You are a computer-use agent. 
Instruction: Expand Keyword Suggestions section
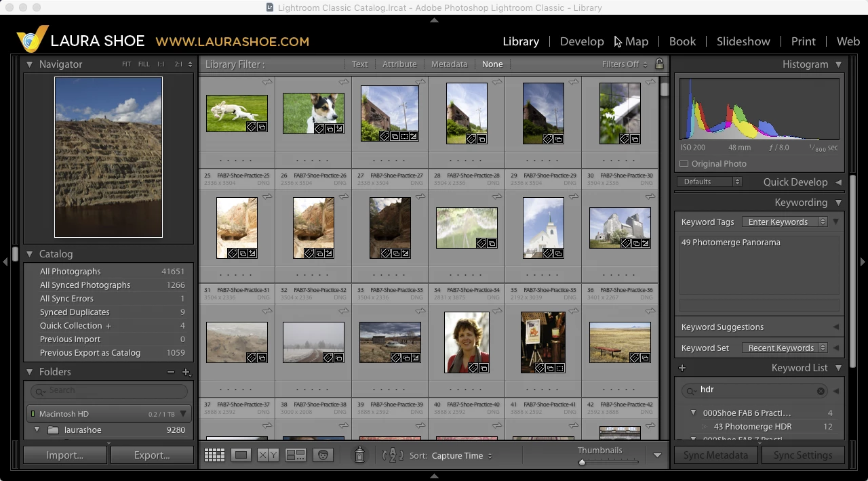pyautogui.click(x=835, y=327)
